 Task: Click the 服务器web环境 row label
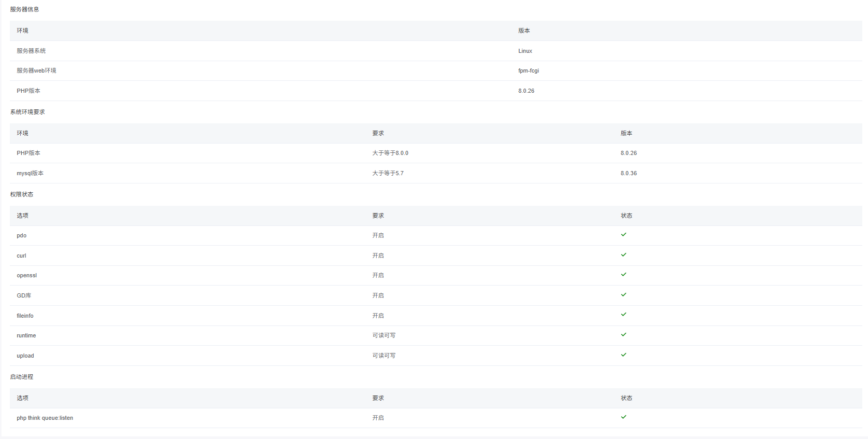point(36,70)
